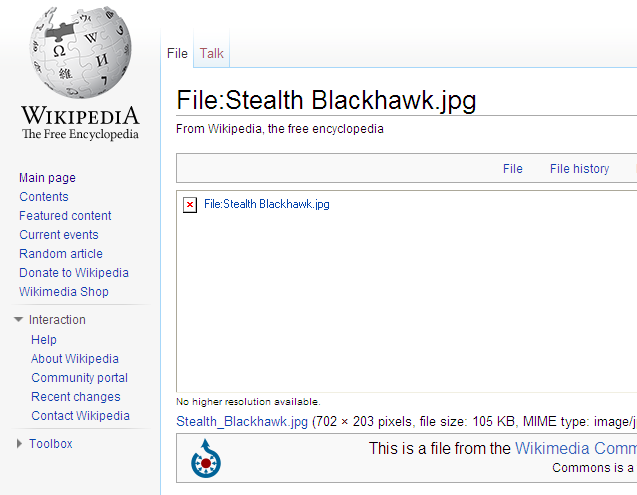View Recent changes

coord(76,397)
